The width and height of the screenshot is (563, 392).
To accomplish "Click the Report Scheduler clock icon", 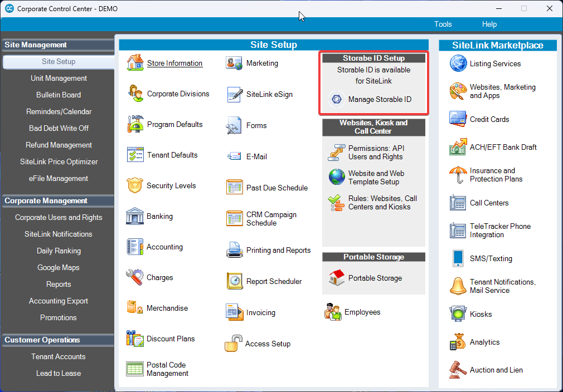I will pos(234,281).
